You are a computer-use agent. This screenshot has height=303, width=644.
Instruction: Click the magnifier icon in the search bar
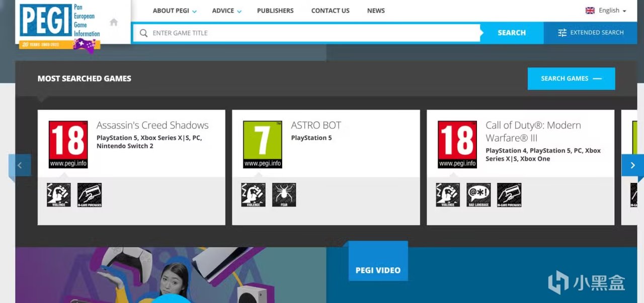143,33
